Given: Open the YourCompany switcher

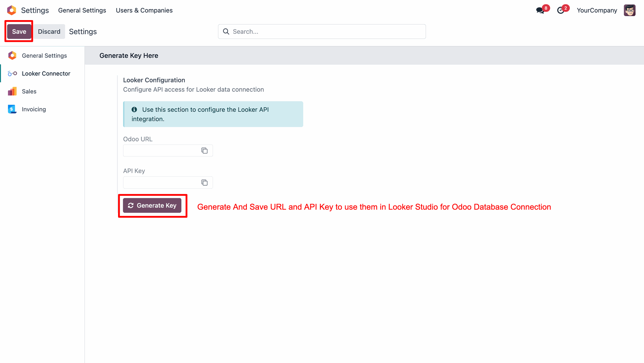Looking at the screenshot, I should (x=597, y=10).
